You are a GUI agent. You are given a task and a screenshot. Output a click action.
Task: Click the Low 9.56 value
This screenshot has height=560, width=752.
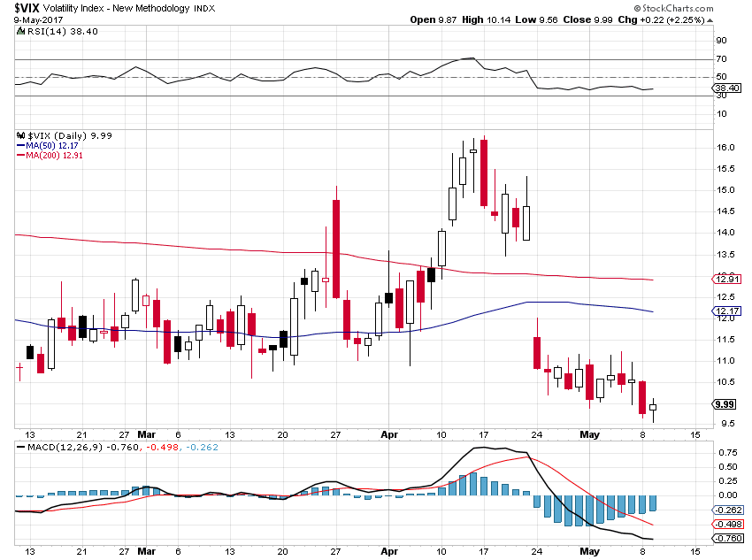536,19
